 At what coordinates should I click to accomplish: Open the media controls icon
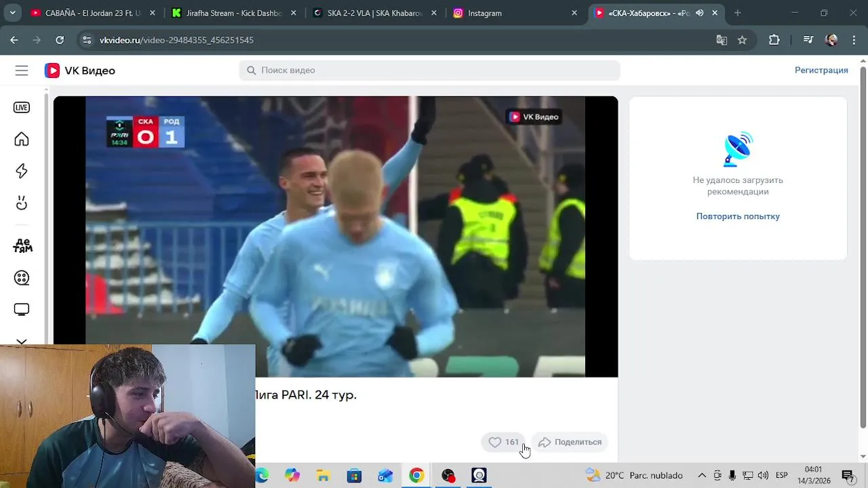click(808, 40)
